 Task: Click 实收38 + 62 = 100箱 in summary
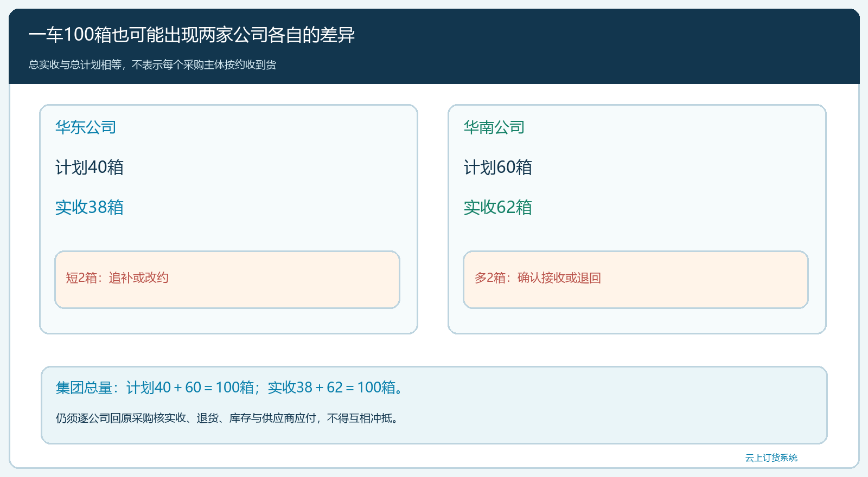tap(332, 388)
